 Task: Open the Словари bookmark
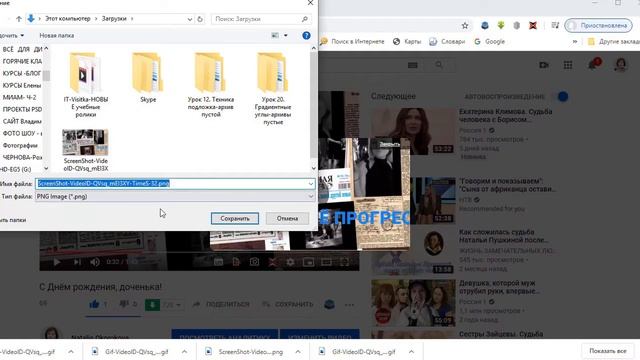point(447,42)
